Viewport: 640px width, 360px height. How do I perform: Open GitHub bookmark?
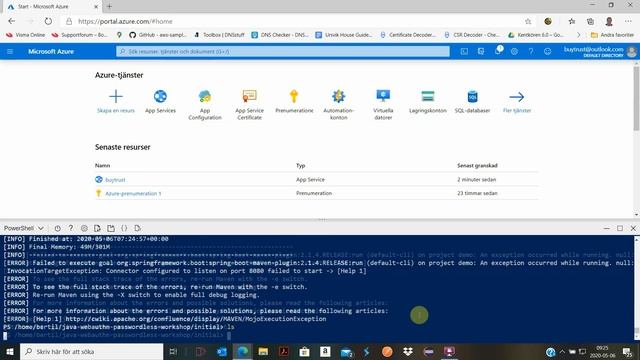[158, 35]
